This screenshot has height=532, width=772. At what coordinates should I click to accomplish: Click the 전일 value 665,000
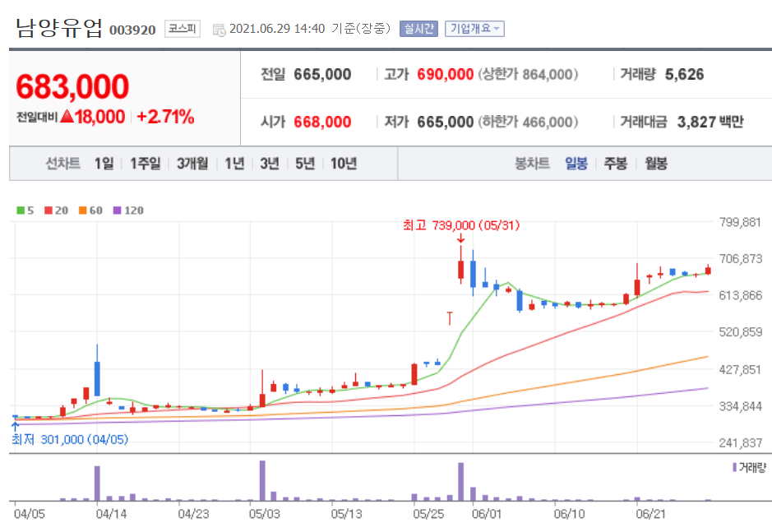[322, 74]
